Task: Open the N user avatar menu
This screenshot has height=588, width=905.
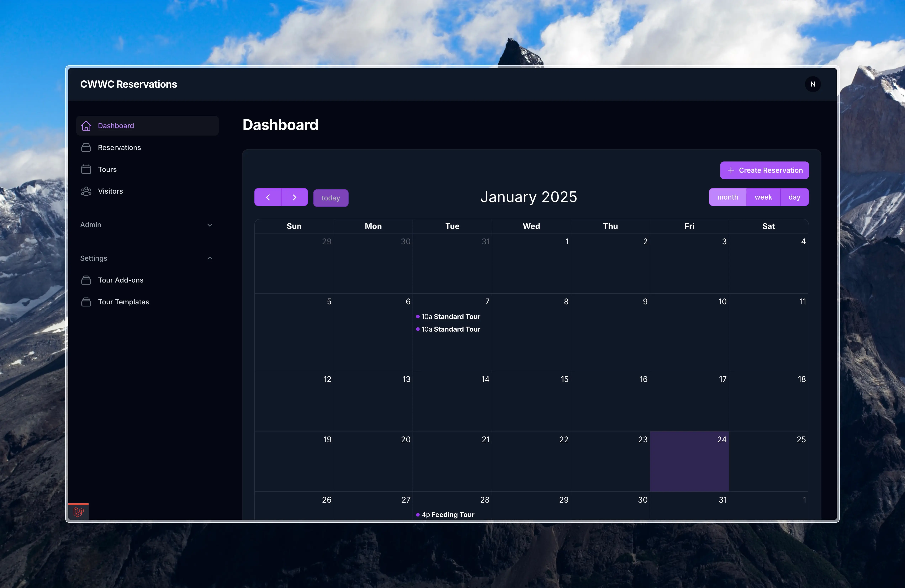Action: click(x=813, y=84)
